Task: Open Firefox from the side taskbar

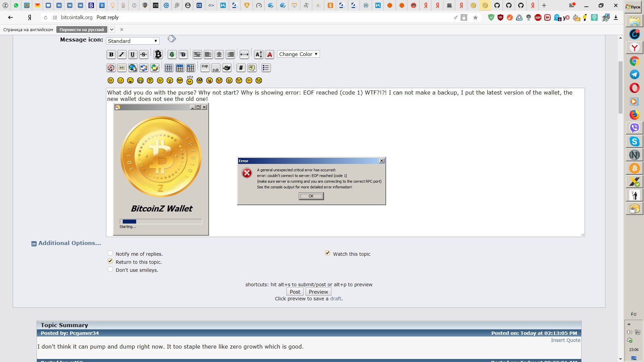Action: [x=634, y=115]
